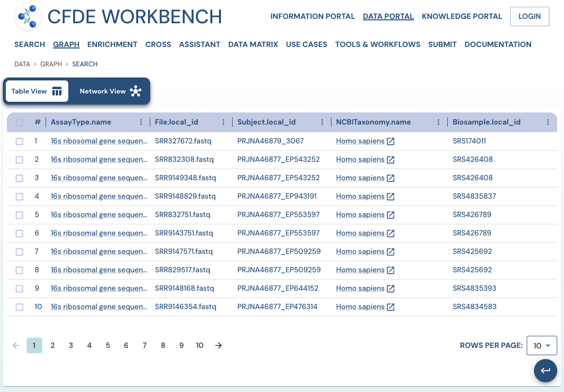Open the File.local_id column options menu
564x392 pixels.
coord(223,122)
